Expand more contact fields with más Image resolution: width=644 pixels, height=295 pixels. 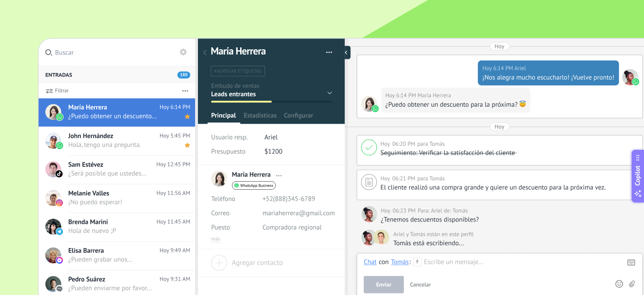point(215,239)
